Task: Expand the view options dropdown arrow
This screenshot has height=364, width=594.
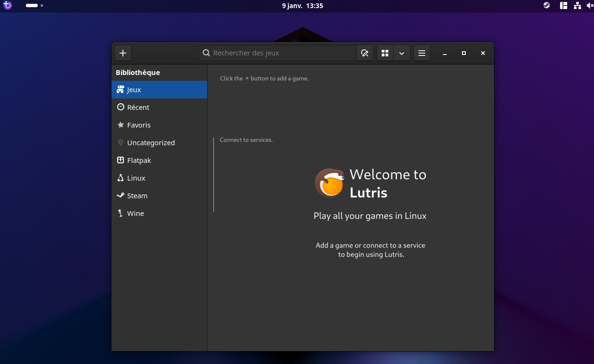Action: tap(402, 53)
